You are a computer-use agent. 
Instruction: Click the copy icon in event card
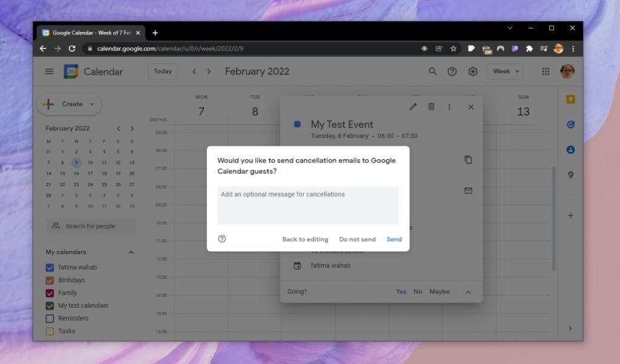468,160
